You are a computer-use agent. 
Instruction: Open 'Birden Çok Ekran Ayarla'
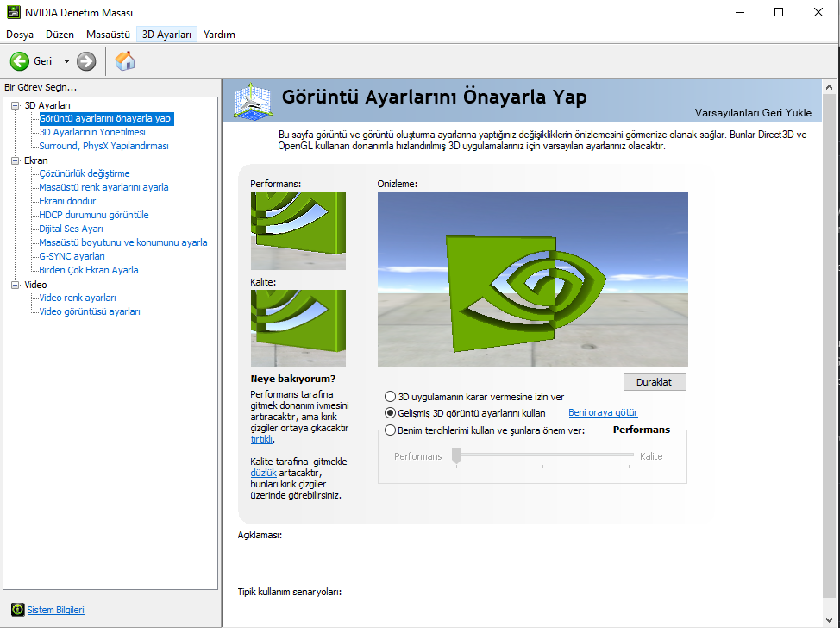tap(88, 271)
